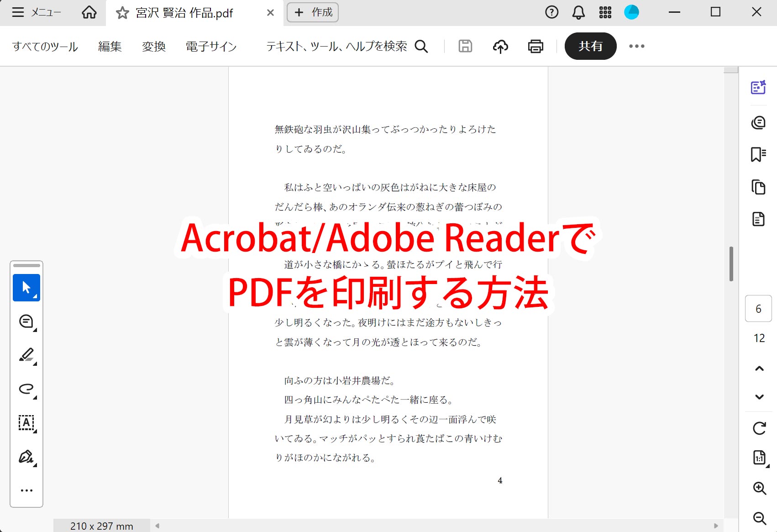Star the 宮沢 賢治 作品.pdf tab as favorite
Screen dimensions: 777x532
point(122,12)
